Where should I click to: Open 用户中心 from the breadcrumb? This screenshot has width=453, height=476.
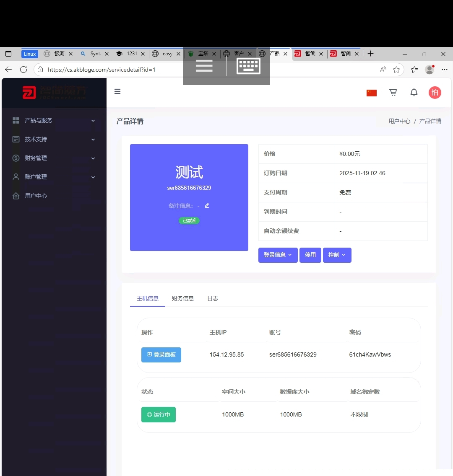(399, 121)
